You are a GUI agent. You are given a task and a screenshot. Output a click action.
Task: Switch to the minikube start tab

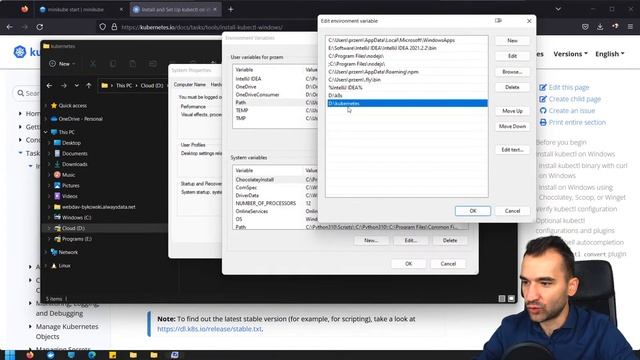pyautogui.click(x=80, y=9)
